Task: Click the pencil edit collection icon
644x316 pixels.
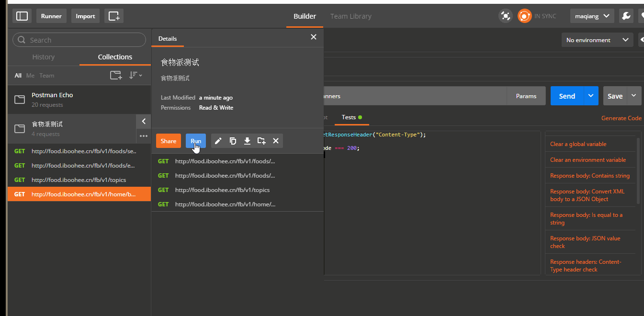Action: click(x=218, y=141)
